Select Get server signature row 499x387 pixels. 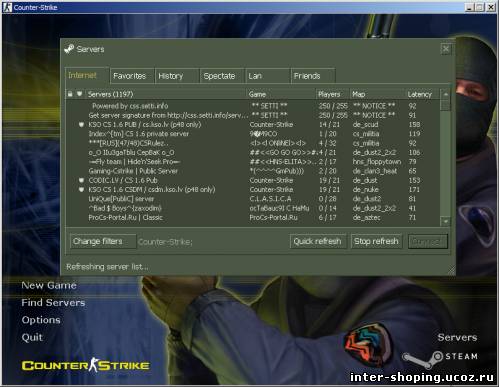[253, 115]
